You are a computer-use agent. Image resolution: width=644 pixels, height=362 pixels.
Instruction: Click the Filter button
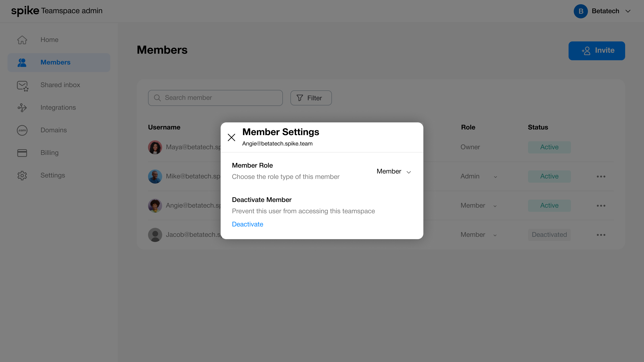pyautogui.click(x=311, y=98)
